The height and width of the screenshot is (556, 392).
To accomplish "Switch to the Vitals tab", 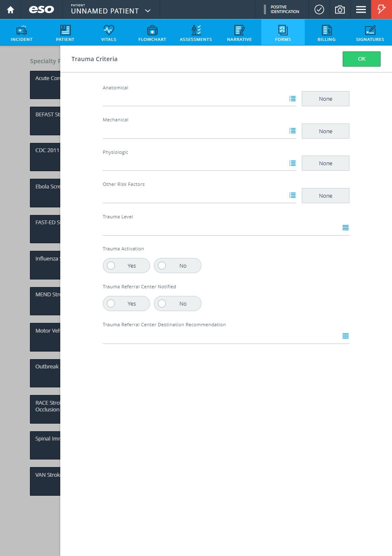I will click(x=109, y=32).
